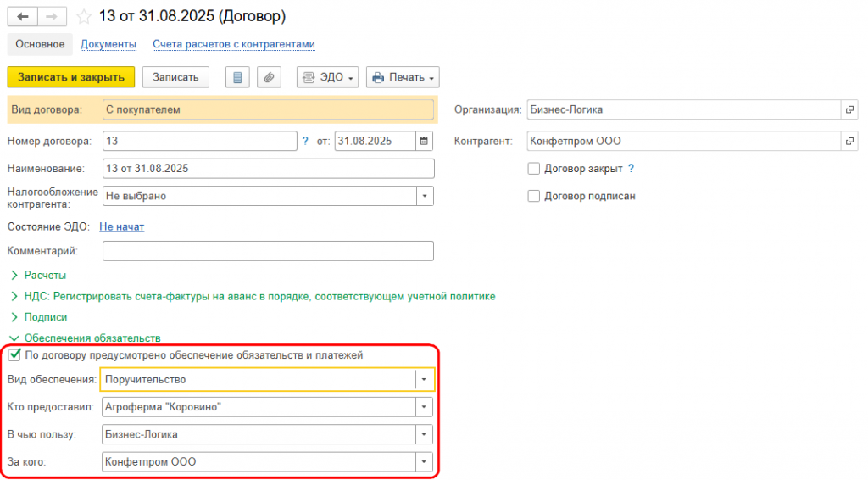Click the Кто предоставил field Агроферма Коровино
The width and height of the screenshot is (868, 480).
259,407
